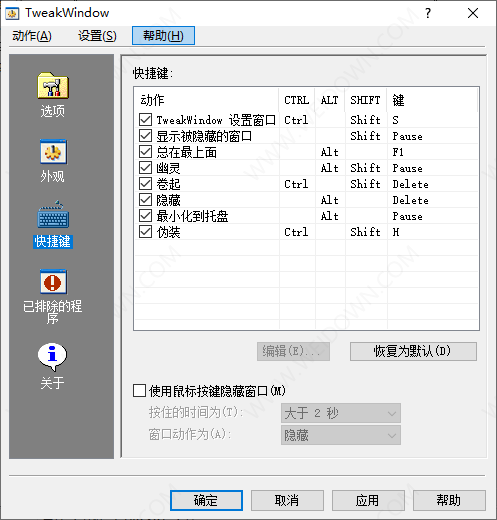Click the 恢复为默认(D) button

click(x=413, y=351)
